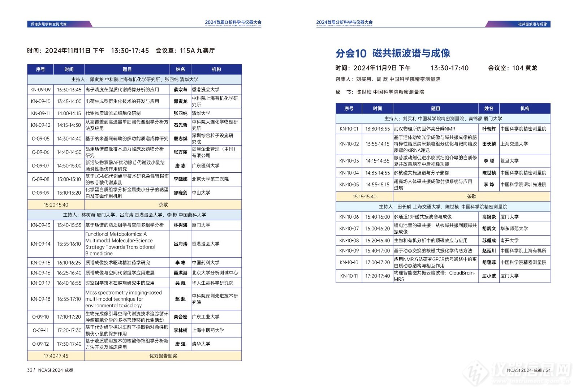Click the right page footer 'NCASI 2024·成都 / 34'
578x392 pixels.
tap(529, 370)
